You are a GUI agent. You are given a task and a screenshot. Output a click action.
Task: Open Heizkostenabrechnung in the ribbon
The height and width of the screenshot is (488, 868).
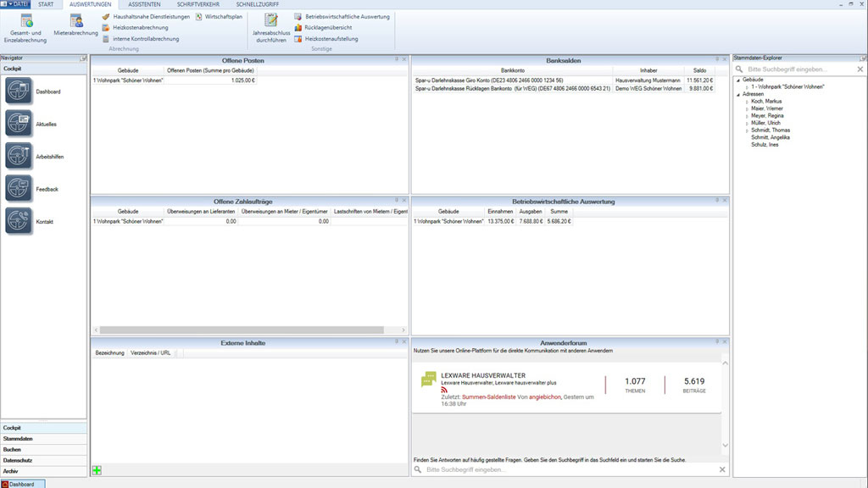[x=140, y=28]
